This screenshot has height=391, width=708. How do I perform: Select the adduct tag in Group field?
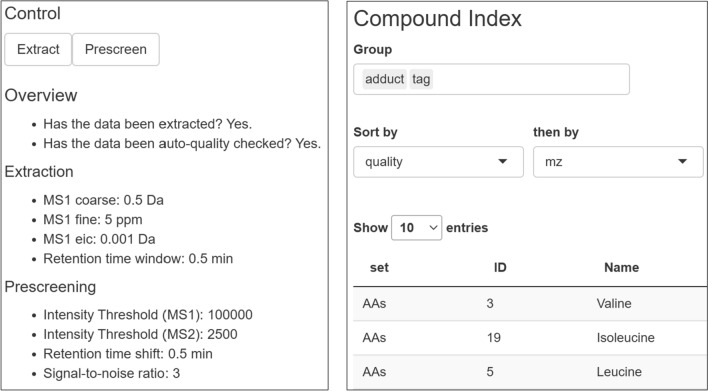385,79
